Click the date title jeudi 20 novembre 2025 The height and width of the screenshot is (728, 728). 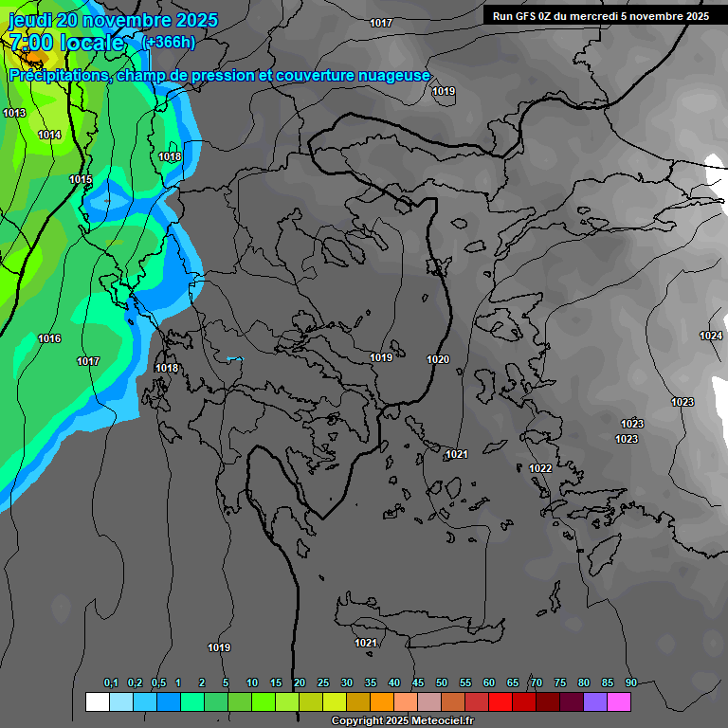[113, 20]
